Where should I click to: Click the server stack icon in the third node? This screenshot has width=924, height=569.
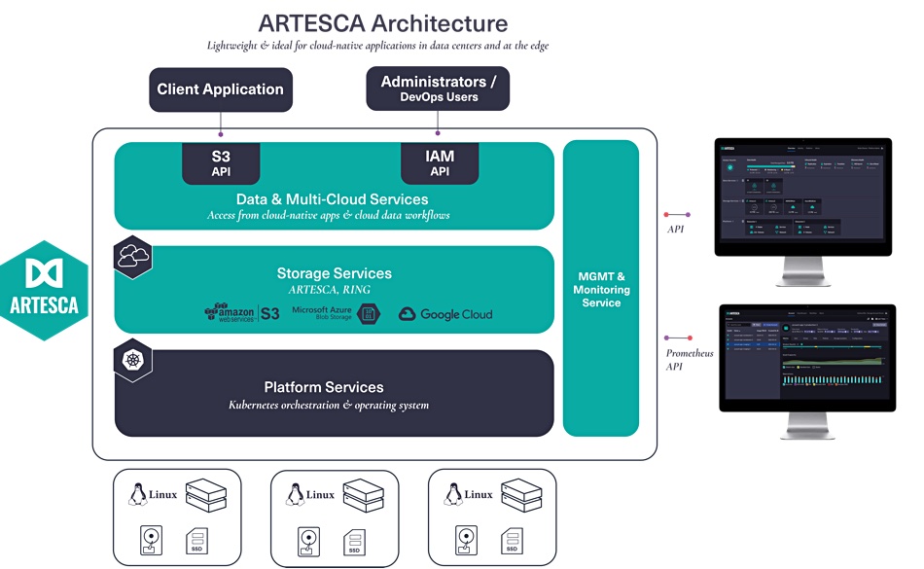[x=521, y=495]
